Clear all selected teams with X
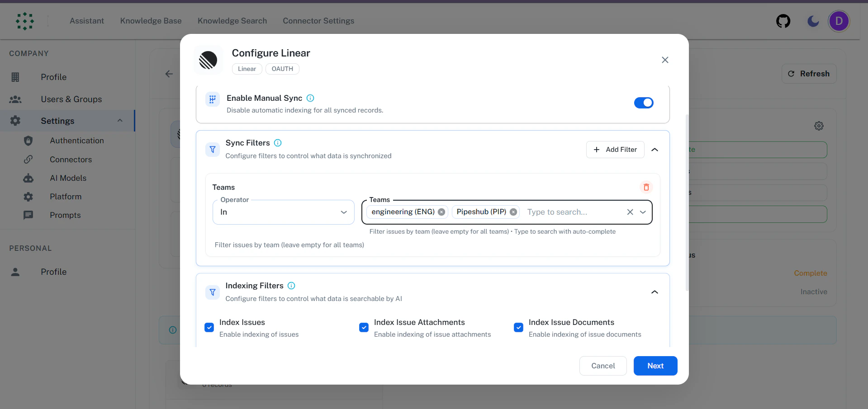Image resolution: width=868 pixels, height=409 pixels. [x=630, y=212]
